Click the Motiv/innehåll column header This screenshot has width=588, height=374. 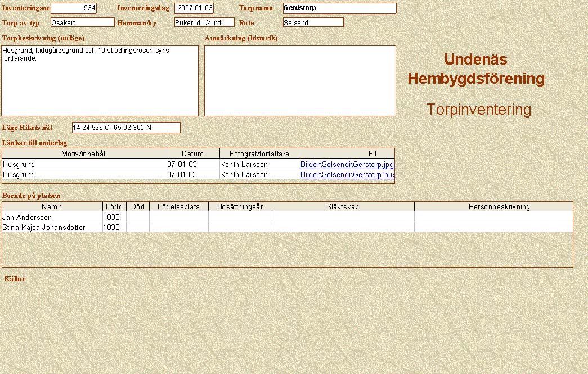pos(84,154)
